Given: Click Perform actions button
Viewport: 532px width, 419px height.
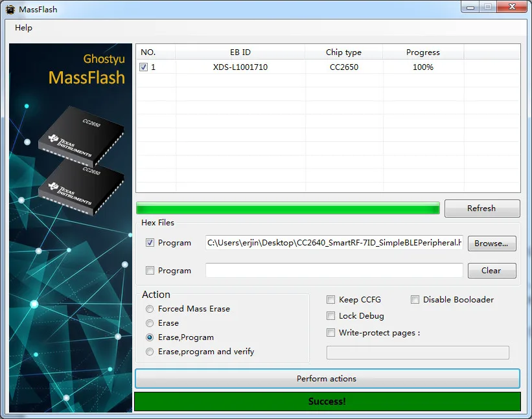Looking at the screenshot, I should click(327, 379).
